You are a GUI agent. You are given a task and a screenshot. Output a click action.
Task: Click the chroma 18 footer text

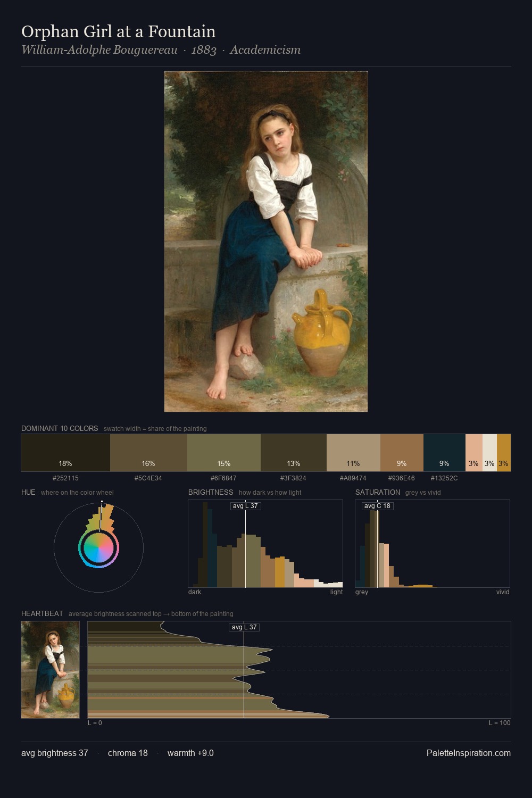click(128, 753)
